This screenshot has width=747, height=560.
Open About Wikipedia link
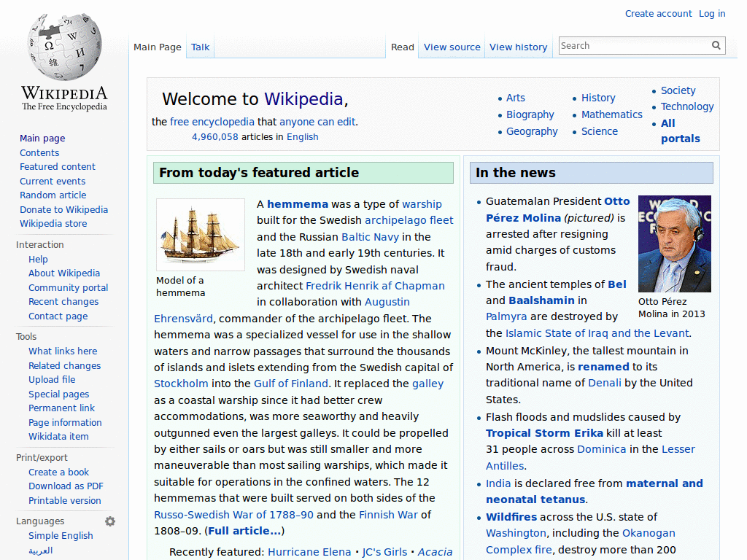pos(64,273)
